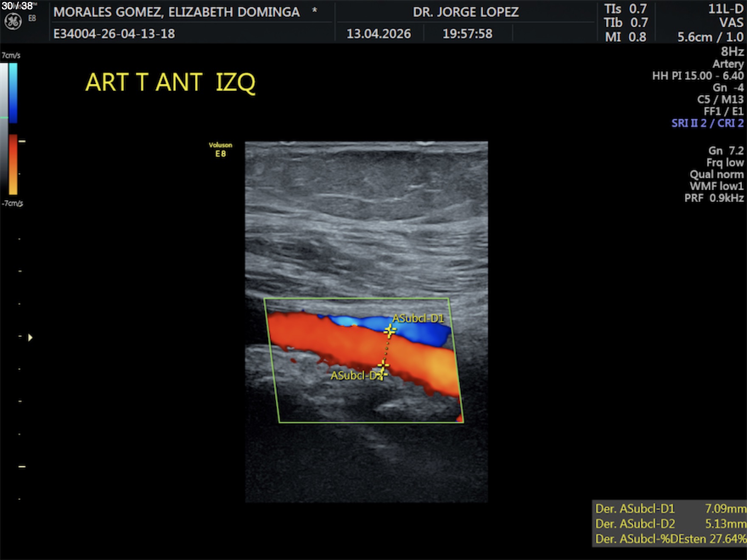Click the Der. ASubcl-D1 7.09mm measurement

click(670, 508)
